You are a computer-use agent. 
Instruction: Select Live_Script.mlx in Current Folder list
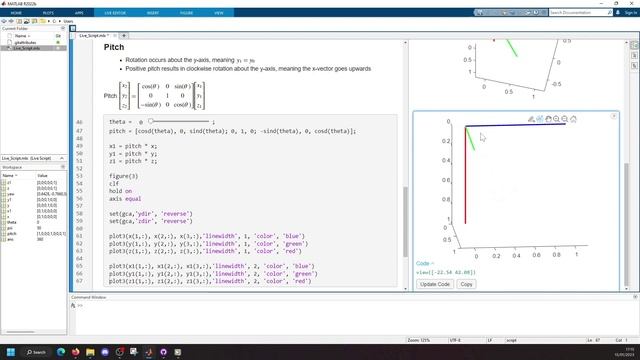(27, 48)
